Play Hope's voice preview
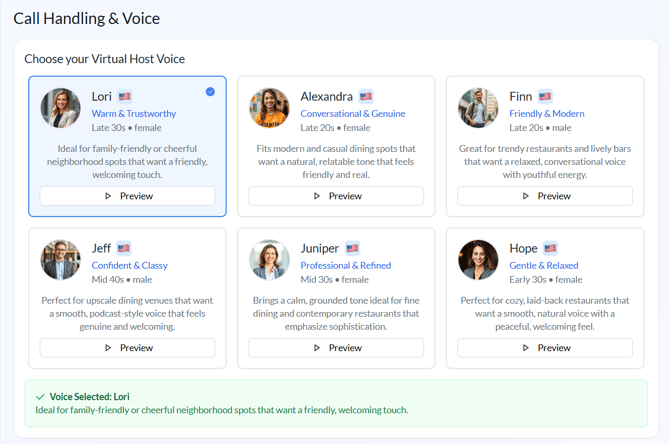The image size is (670, 444). (x=545, y=348)
